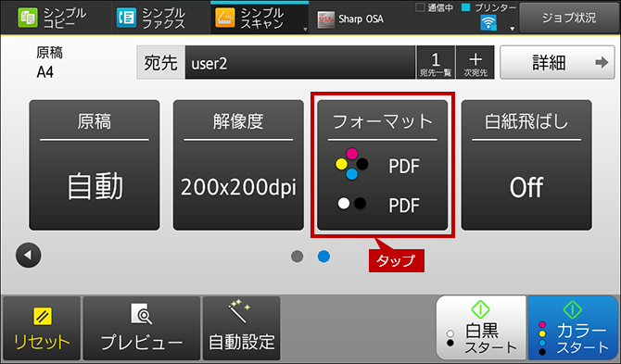
Task: Select the second blue page dot
Action: point(323,257)
